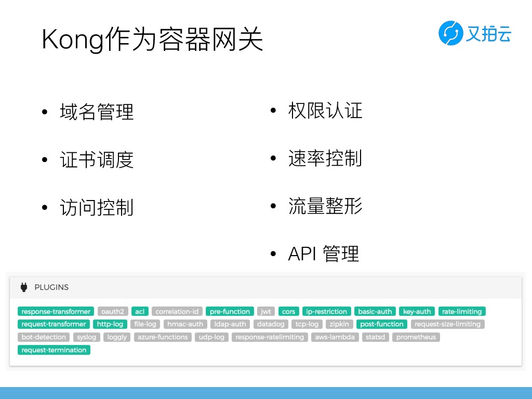Click the bullet text 'API 管理'
The width and height of the screenshot is (532, 399).
click(x=323, y=254)
